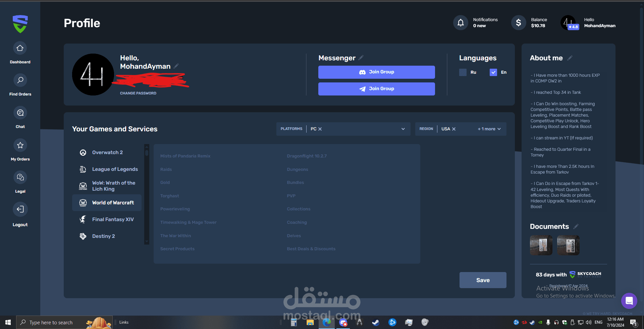Click the Discord Join Group button
644x329 pixels.
pyautogui.click(x=376, y=72)
